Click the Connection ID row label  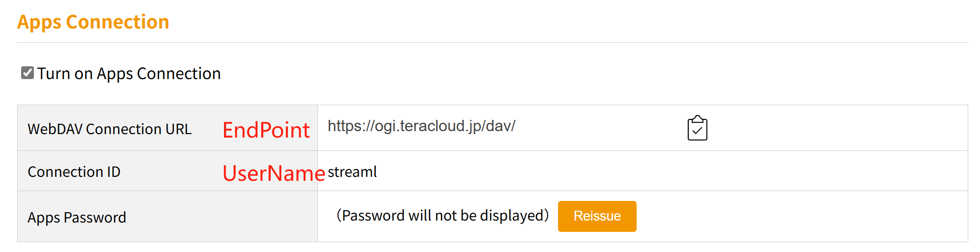point(74,172)
